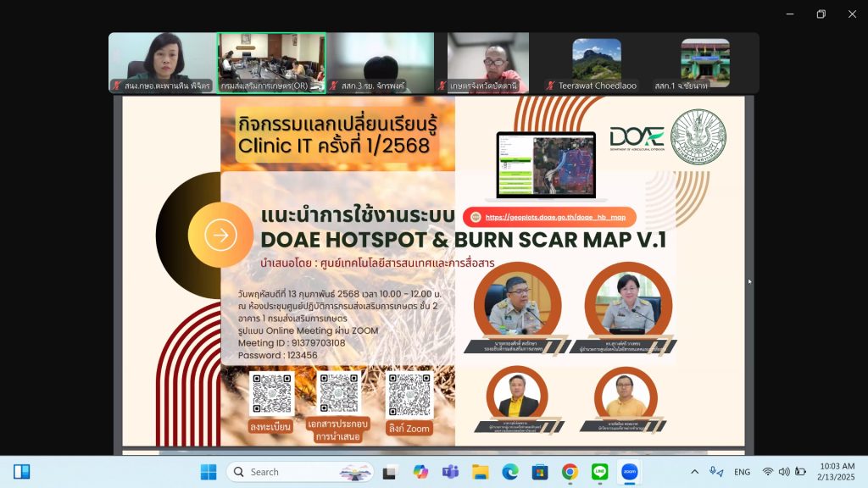Click the DOAE logo on the slide
The image size is (868, 488).
(637, 138)
